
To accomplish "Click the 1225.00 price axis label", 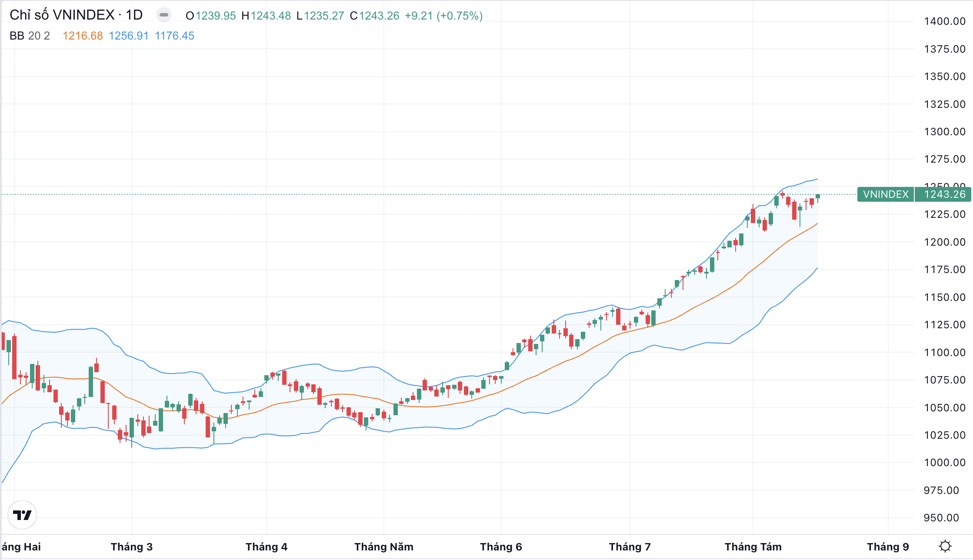I will (945, 214).
